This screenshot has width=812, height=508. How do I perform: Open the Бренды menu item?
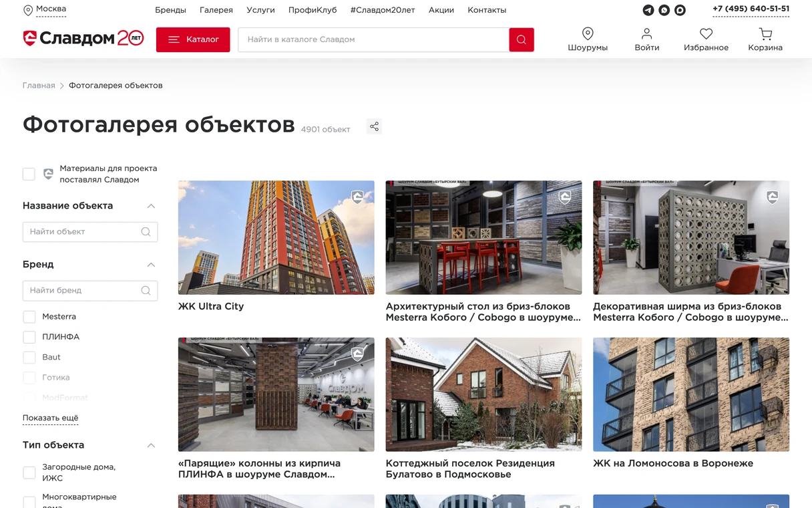(x=170, y=10)
